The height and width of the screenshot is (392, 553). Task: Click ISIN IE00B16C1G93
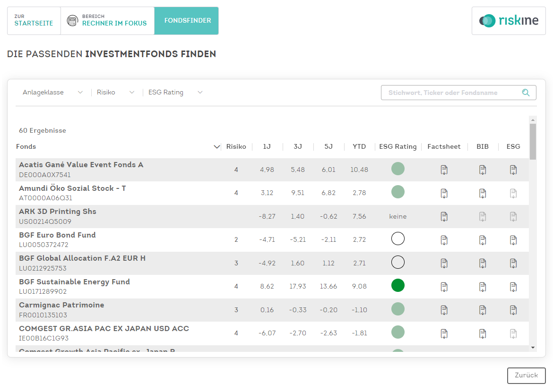click(44, 338)
